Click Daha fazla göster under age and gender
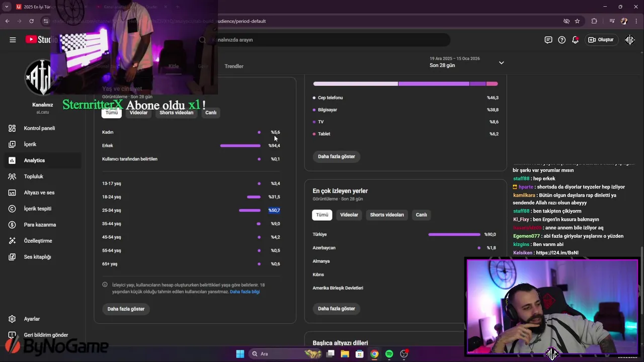The width and height of the screenshot is (644, 362). [126, 309]
